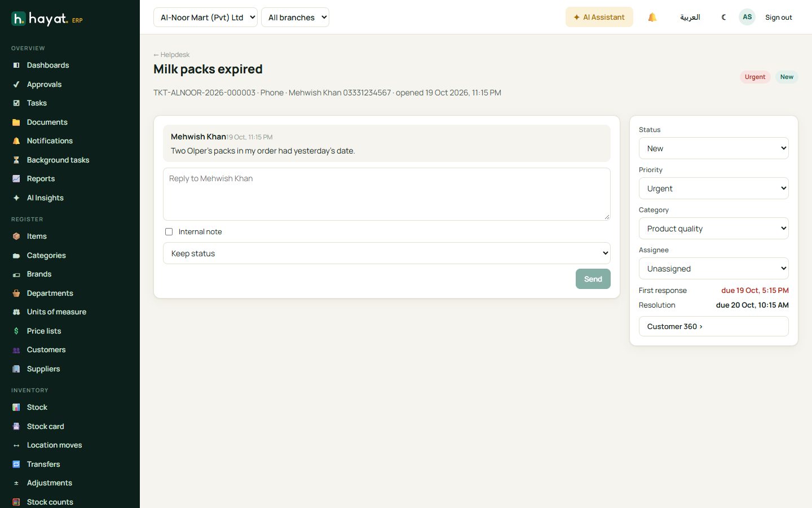Open the Items box icon
Viewport: 812px width, 508px height.
(x=16, y=237)
